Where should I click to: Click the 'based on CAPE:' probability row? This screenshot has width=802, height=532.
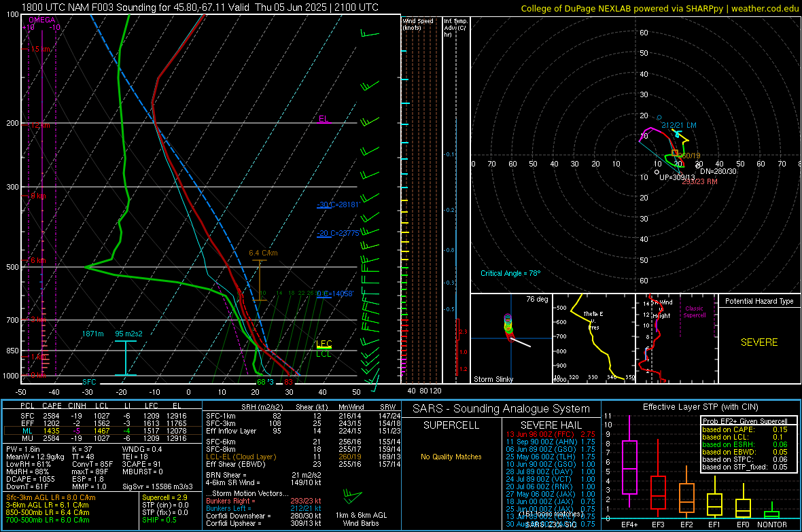click(x=745, y=429)
